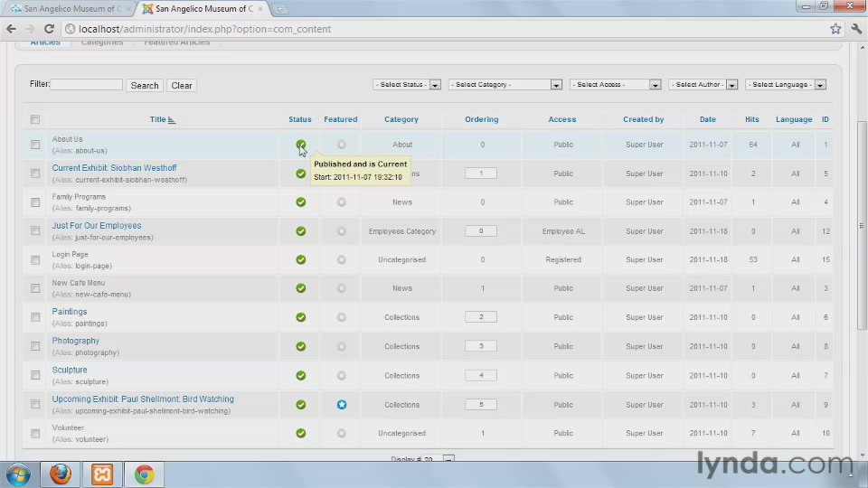Viewport: 868px width, 488px height.
Task: Sort articles by Ordering column
Action: 482,119
